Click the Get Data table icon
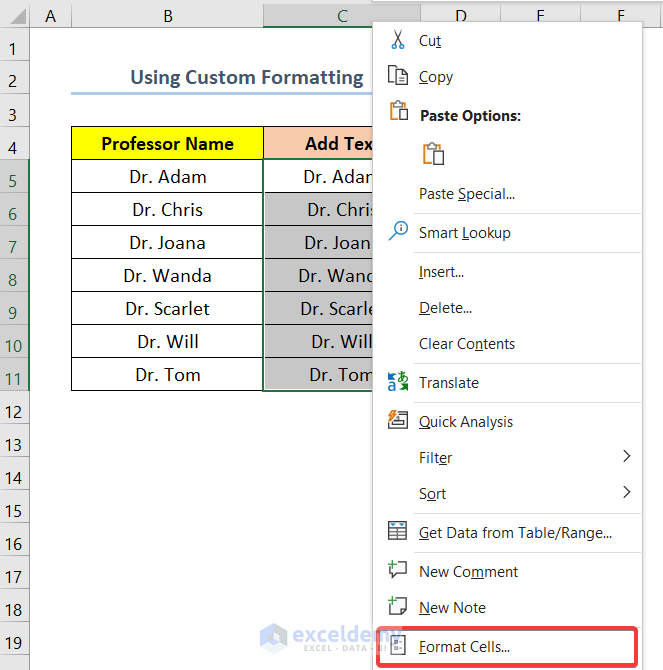This screenshot has height=670, width=663. 397,531
